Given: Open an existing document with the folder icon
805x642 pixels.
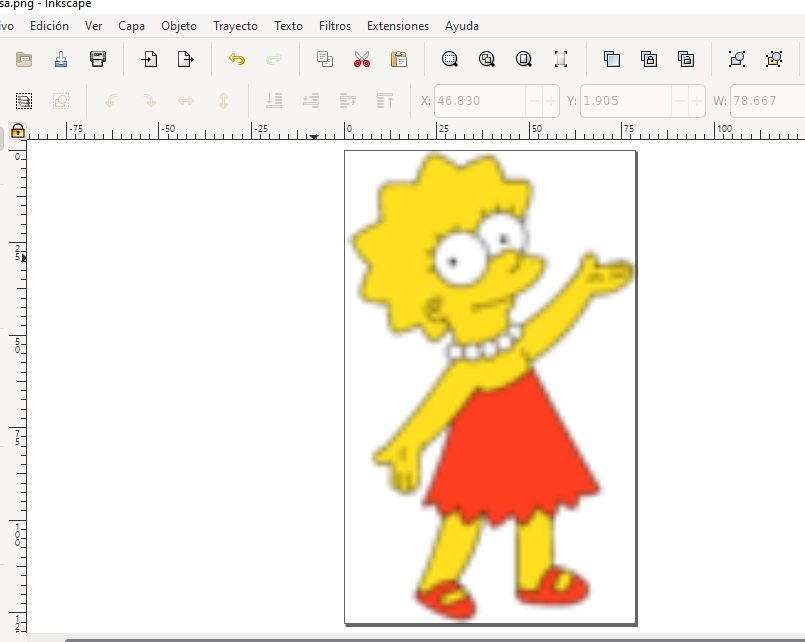Looking at the screenshot, I should pyautogui.click(x=23, y=59).
